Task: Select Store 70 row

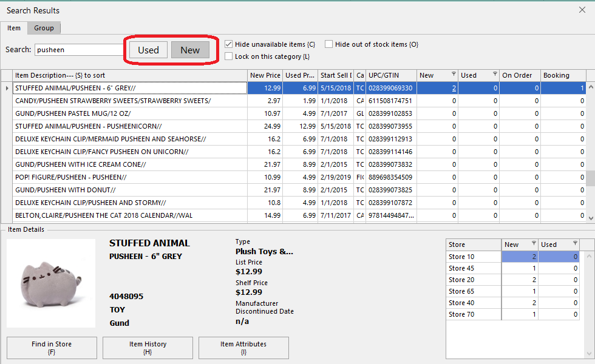Action: (512, 314)
